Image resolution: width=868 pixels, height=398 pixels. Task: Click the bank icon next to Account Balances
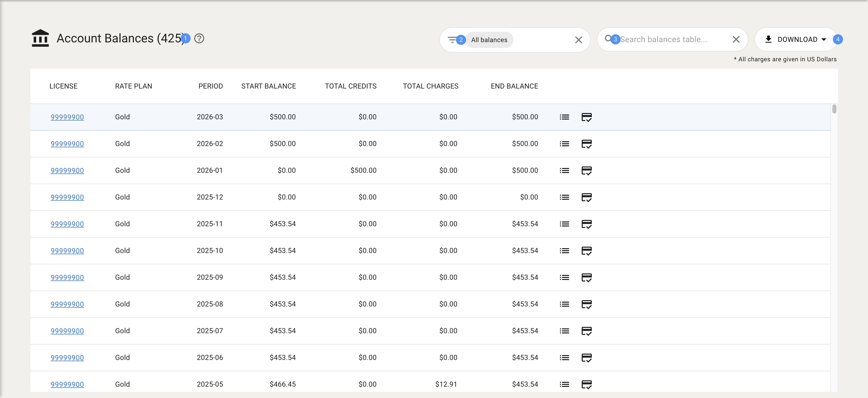point(40,38)
